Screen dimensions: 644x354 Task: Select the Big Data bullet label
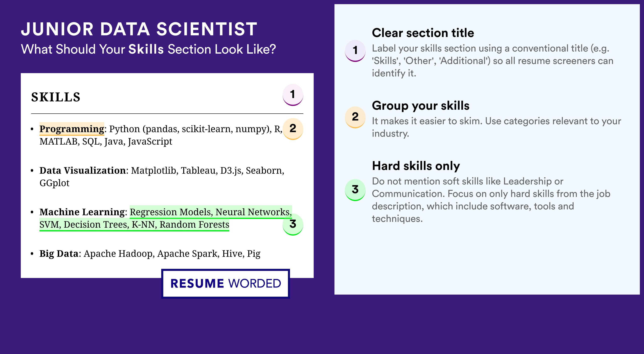(59, 253)
